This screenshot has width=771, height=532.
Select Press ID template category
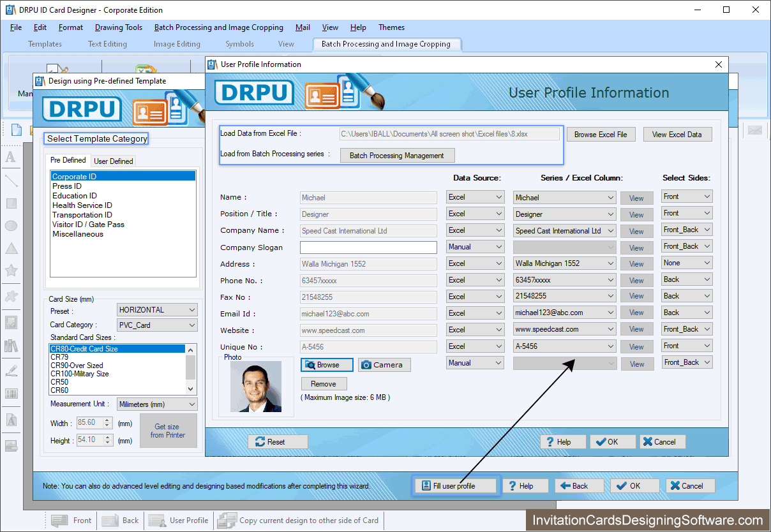[x=67, y=186]
